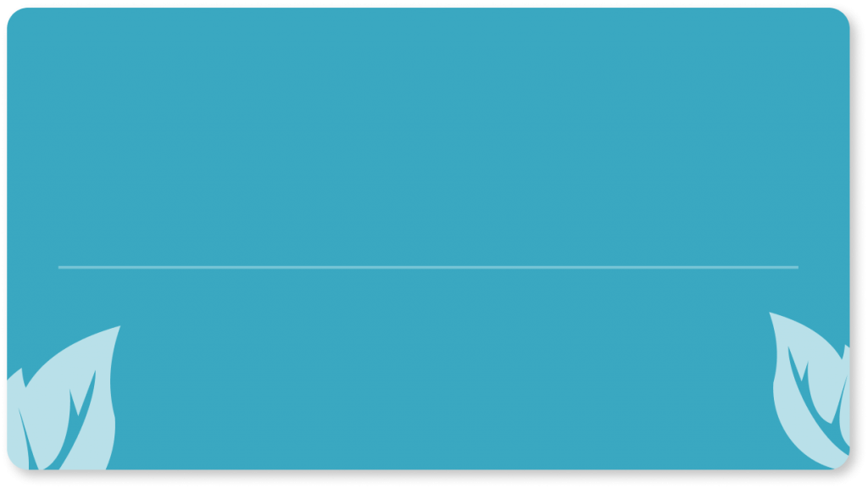Click the bottom-right rounded corner of the card
This screenshot has height=488, width=868.
click(x=843, y=463)
